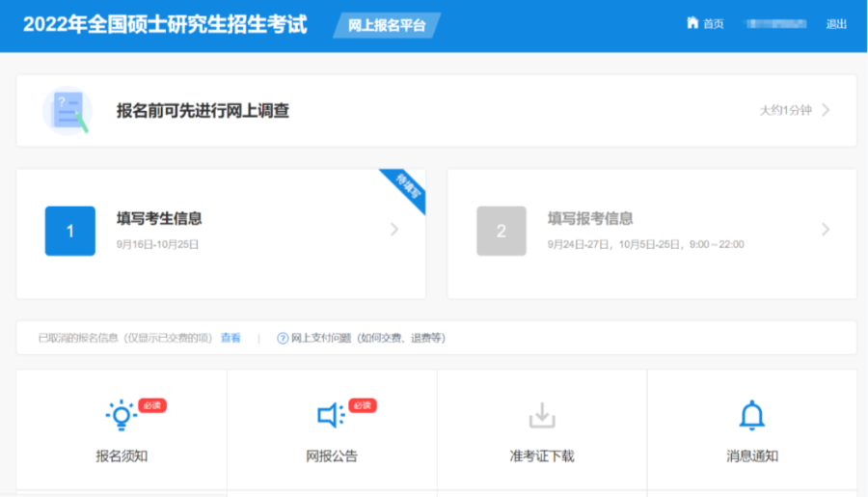Image resolution: width=868 pixels, height=497 pixels.
Task: Open the 准考证下载 label
Action: [x=542, y=456]
